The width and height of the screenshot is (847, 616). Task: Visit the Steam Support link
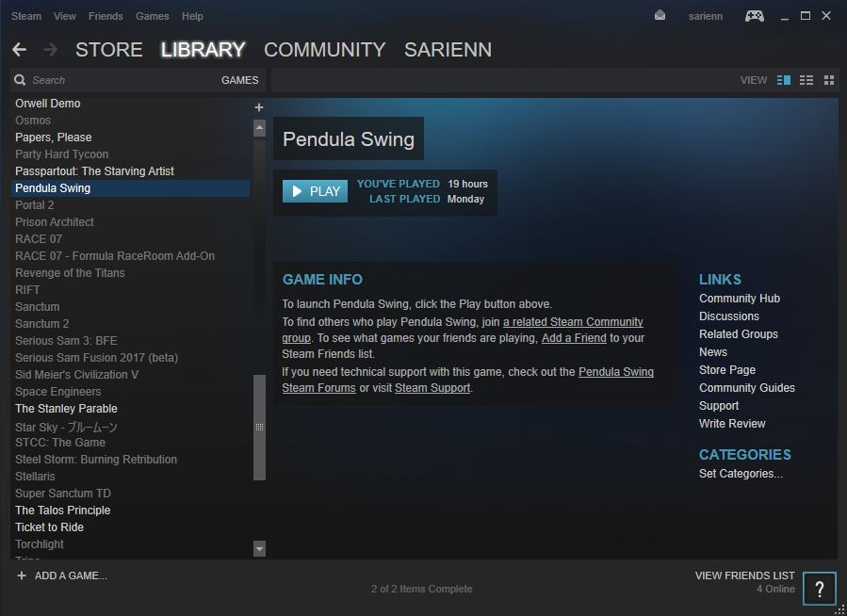432,388
